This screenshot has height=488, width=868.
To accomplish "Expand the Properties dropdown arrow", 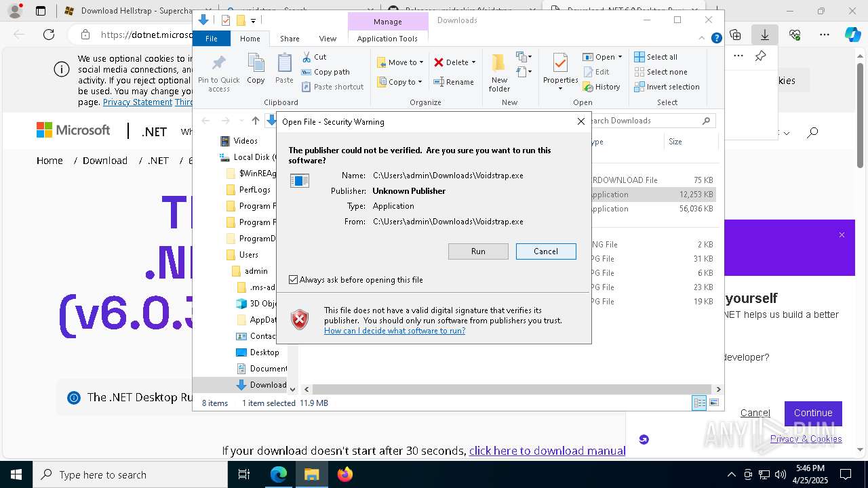I will pos(560,89).
